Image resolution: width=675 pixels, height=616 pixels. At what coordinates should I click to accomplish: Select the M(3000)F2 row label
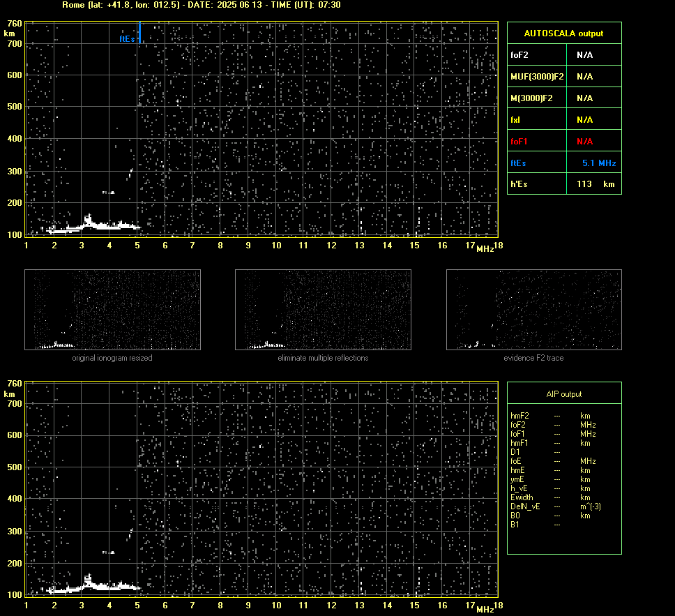coord(531,98)
